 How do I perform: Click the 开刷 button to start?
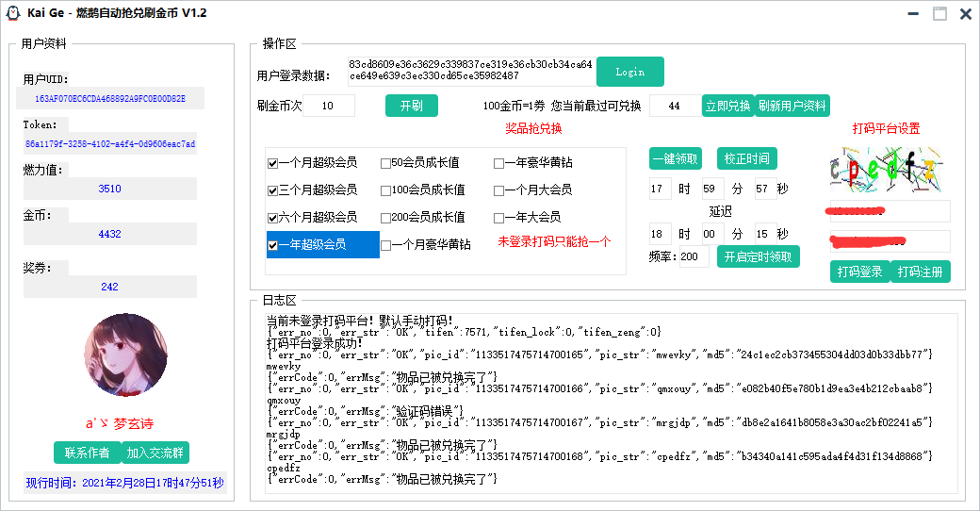point(412,106)
